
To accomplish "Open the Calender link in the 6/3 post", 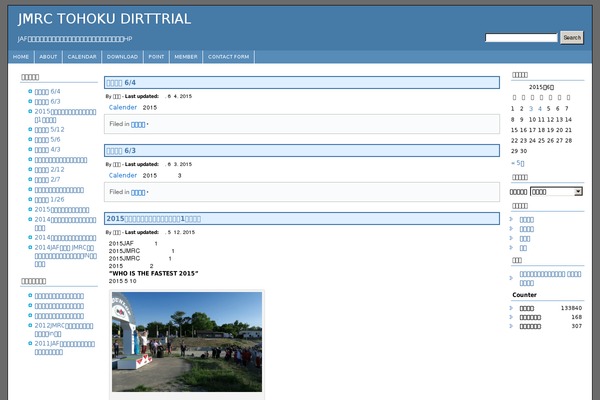I will point(122,175).
